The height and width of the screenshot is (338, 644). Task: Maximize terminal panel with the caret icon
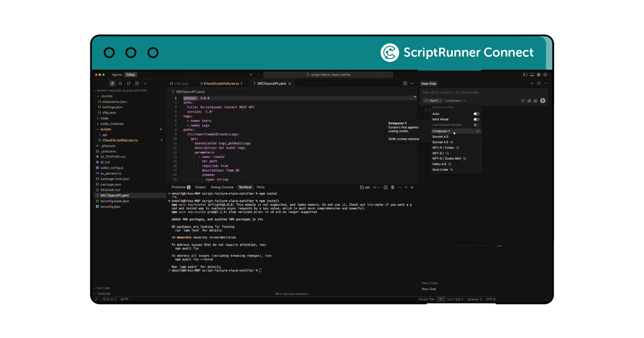pyautogui.click(x=406, y=187)
